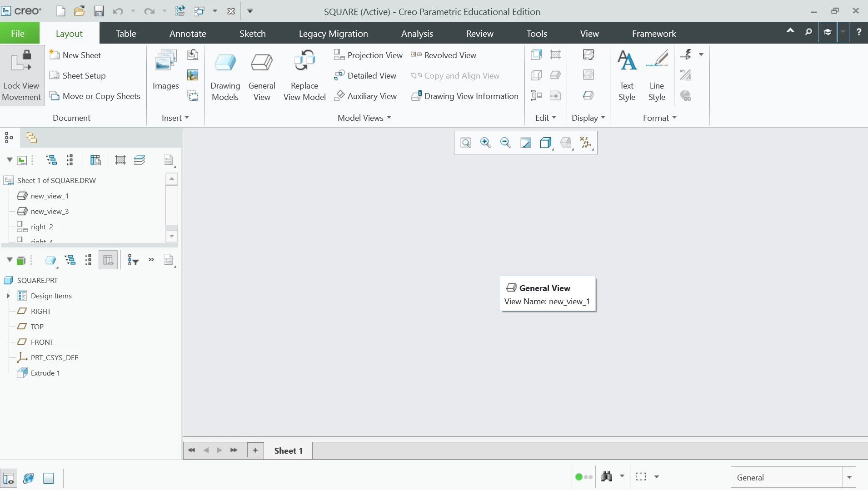
Task: Switch to the Sketch tab
Action: point(252,33)
